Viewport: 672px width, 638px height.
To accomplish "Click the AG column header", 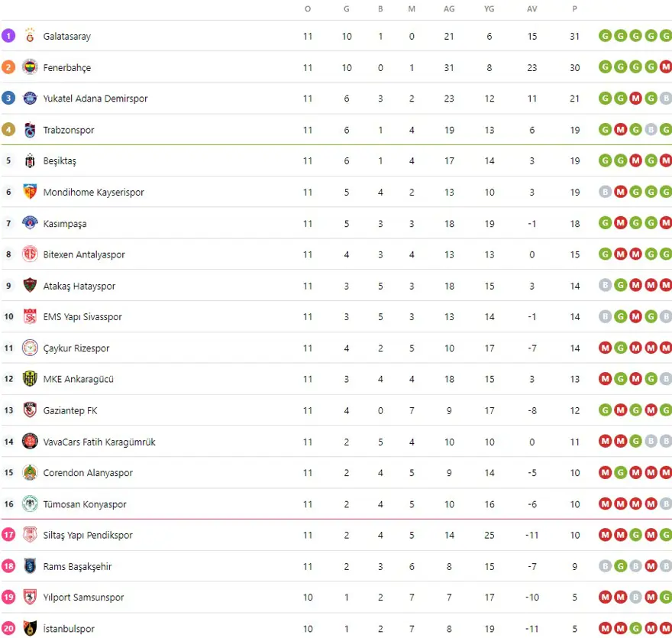I will pos(449,9).
